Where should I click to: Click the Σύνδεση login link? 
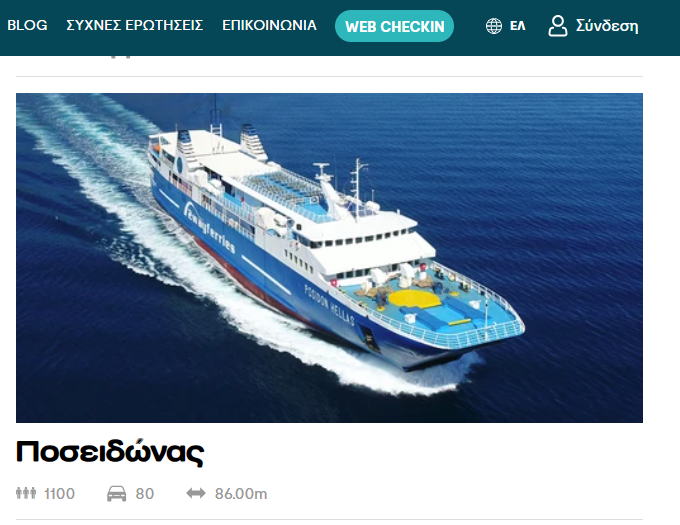tap(607, 26)
